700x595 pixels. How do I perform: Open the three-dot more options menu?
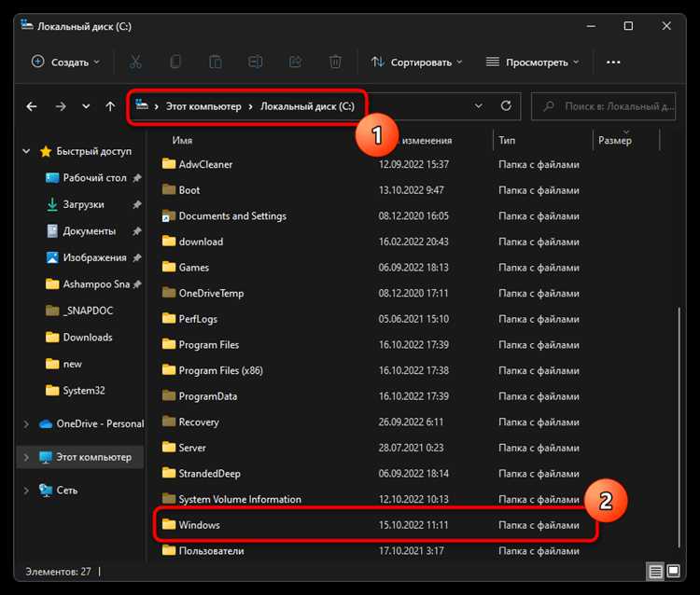point(613,62)
